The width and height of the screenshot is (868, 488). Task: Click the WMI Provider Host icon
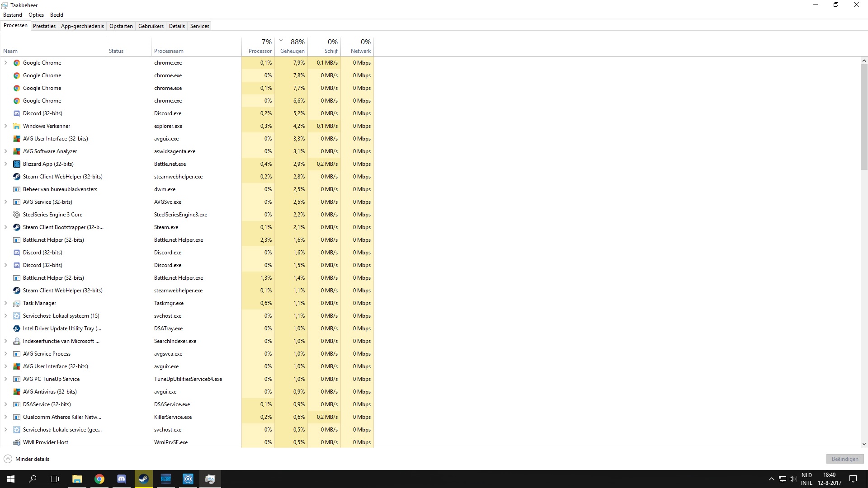point(17,442)
